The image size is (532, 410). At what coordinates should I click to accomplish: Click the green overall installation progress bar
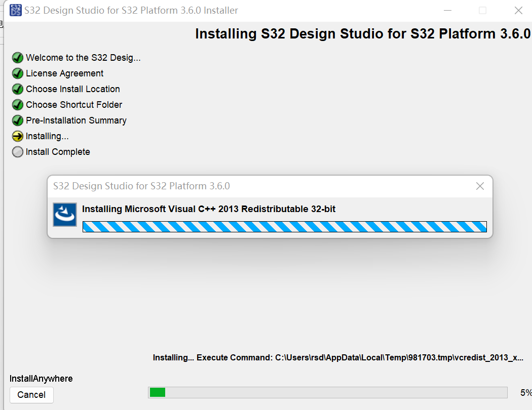pyautogui.click(x=328, y=392)
